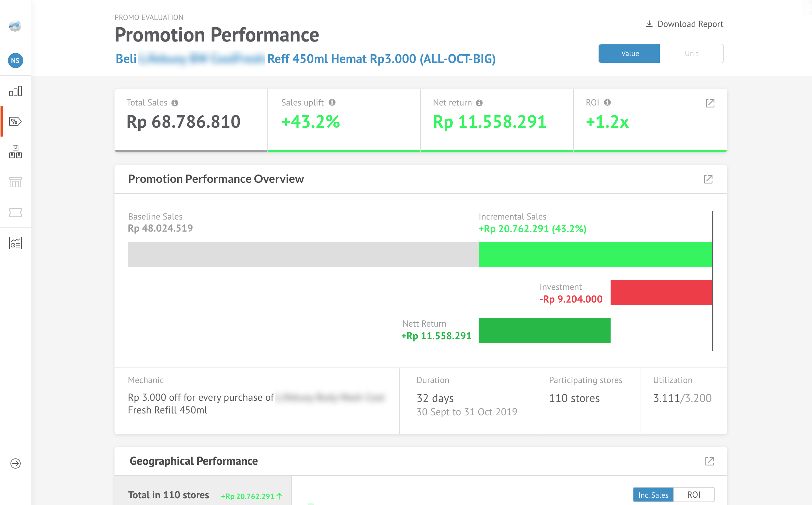Image resolution: width=812 pixels, height=505 pixels.
Task: Open the promotion name title link
Action: click(x=381, y=59)
